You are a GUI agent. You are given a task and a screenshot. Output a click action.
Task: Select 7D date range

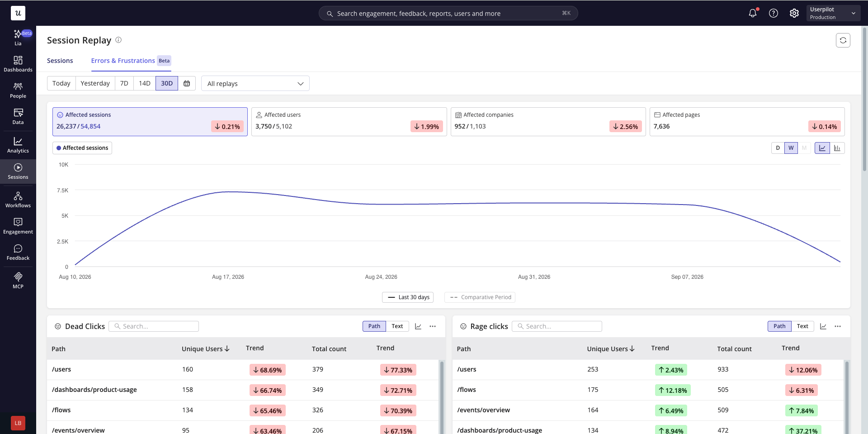pos(124,83)
